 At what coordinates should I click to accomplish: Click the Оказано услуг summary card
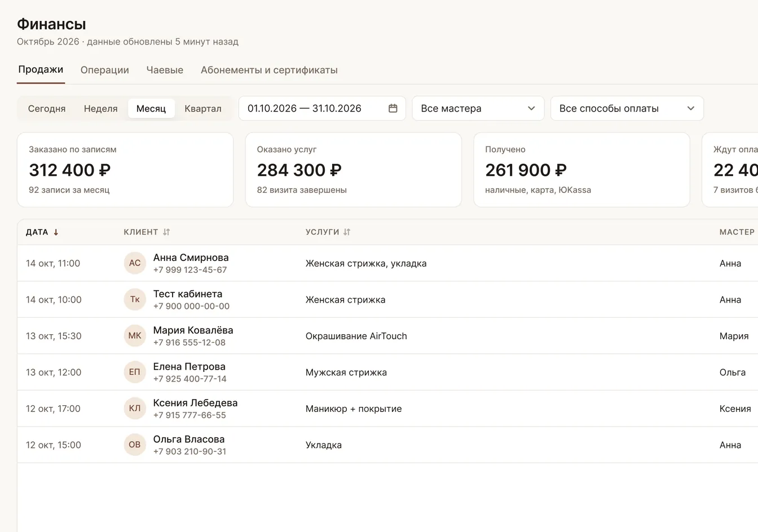354,170
